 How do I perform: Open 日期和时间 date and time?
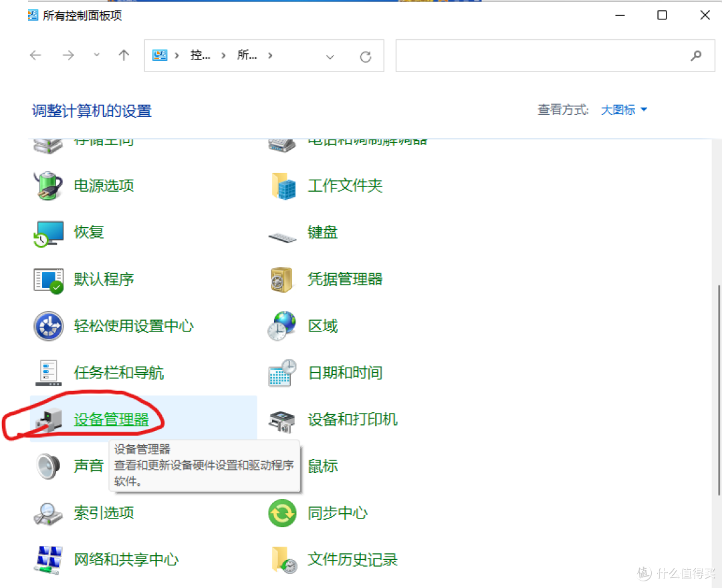tap(345, 373)
